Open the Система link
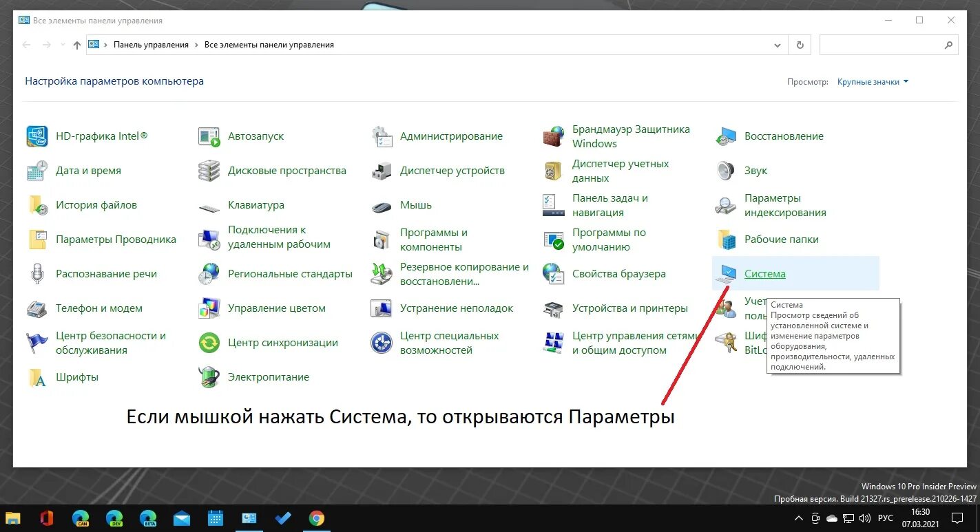The width and height of the screenshot is (980, 532). [x=764, y=274]
